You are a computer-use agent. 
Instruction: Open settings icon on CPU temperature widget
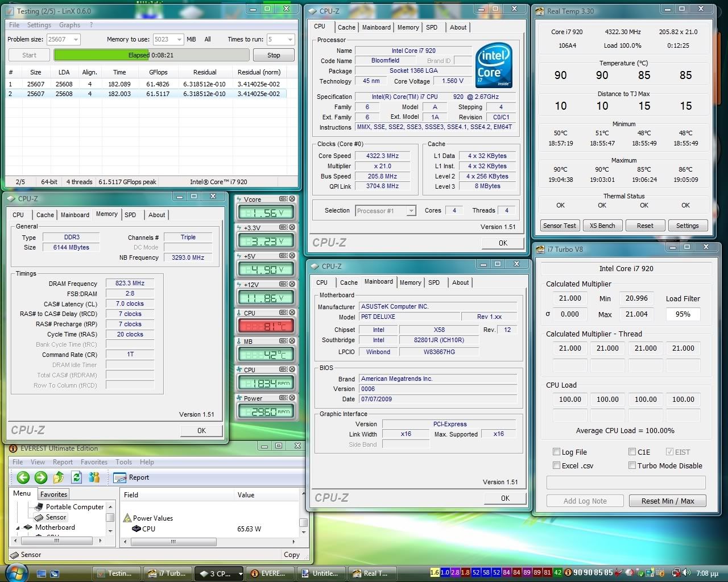[283, 313]
